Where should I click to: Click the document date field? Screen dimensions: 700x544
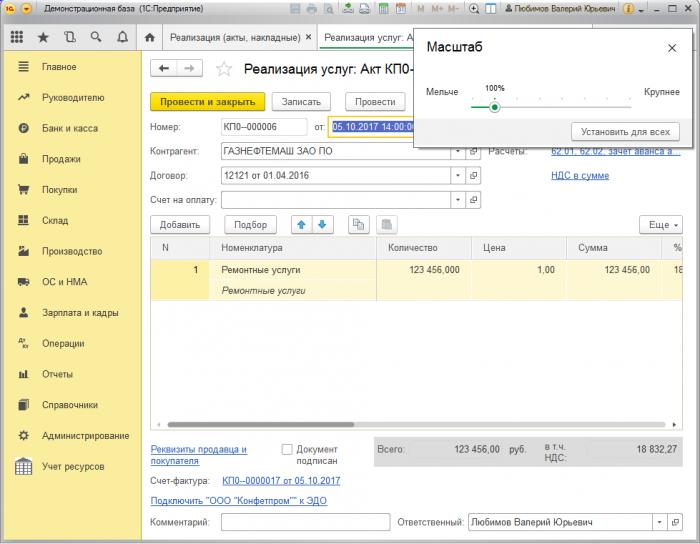(x=371, y=127)
